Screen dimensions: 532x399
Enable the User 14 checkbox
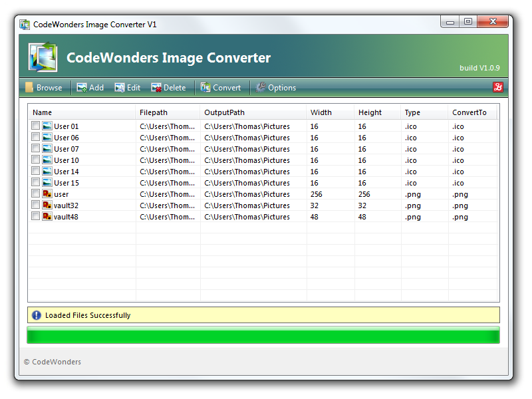pyautogui.click(x=36, y=171)
